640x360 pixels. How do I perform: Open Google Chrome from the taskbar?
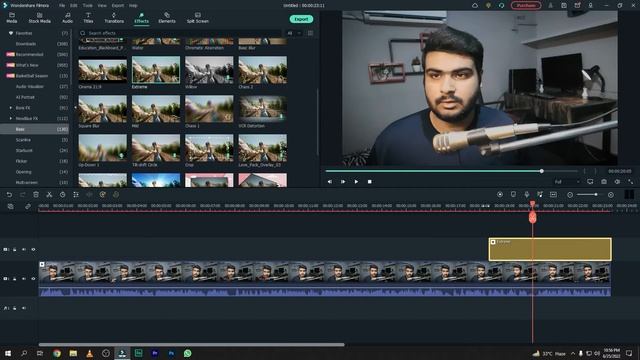tap(57, 353)
